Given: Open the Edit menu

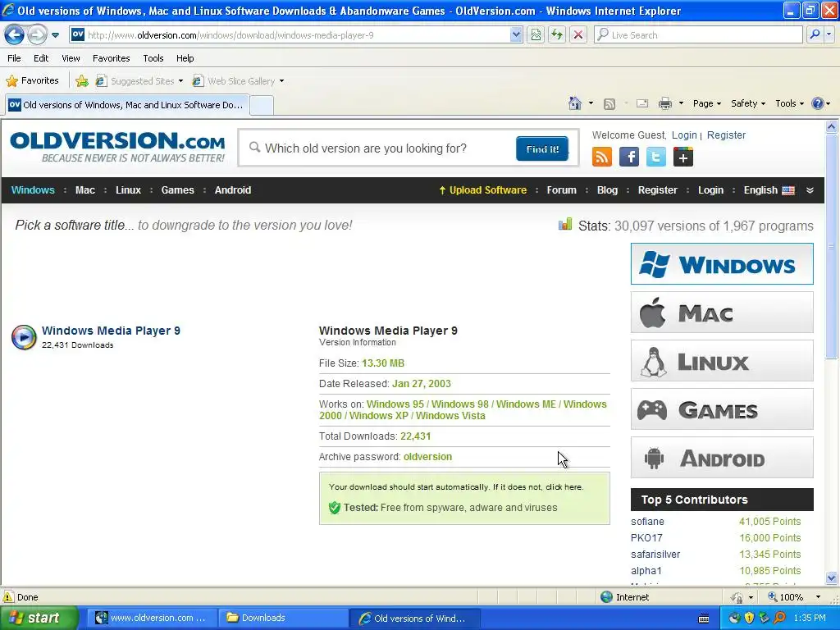Looking at the screenshot, I should (41, 58).
